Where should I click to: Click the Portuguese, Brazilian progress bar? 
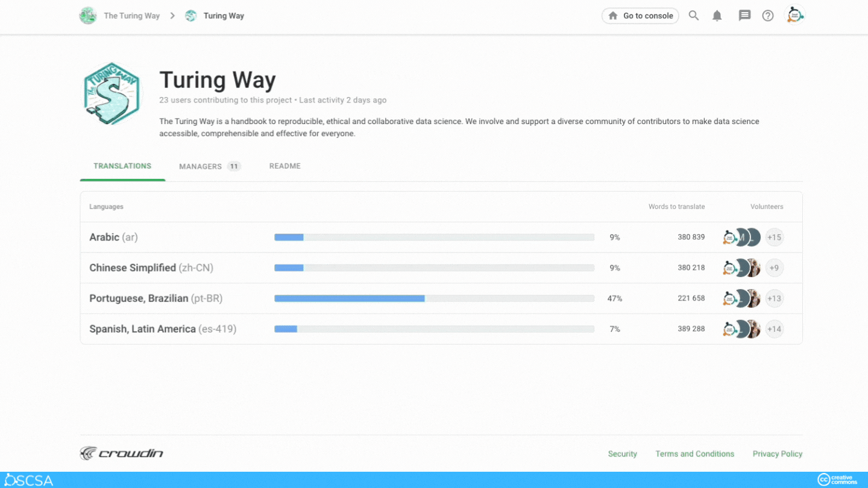point(434,298)
